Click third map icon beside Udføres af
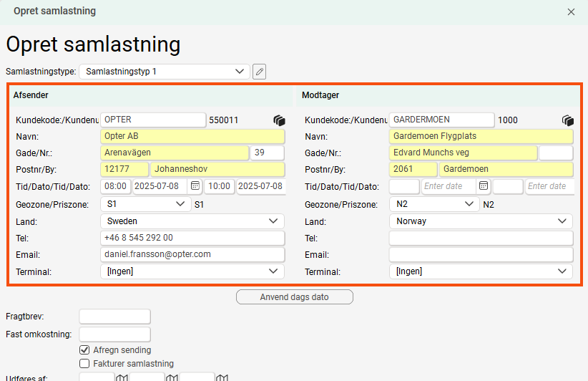The width and height of the screenshot is (588, 381). point(222,378)
